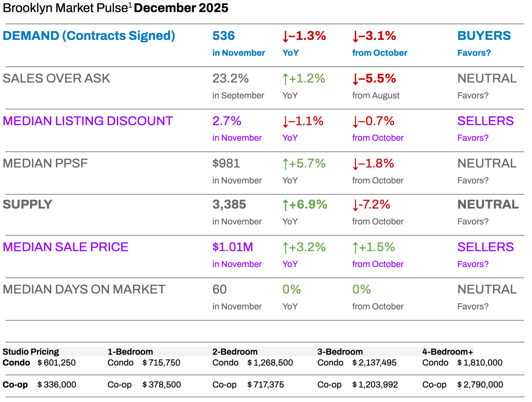The image size is (532, 402).
Task: Click the MEDIAN LISTING DISCOUNT heading
Action: coord(88,121)
